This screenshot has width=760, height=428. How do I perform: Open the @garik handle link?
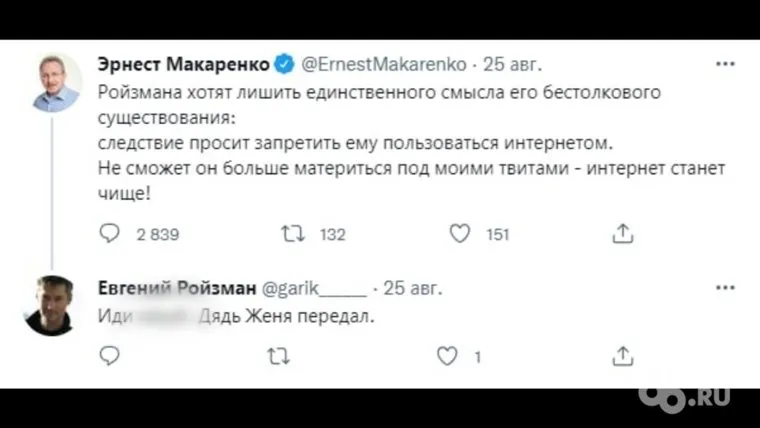(313, 289)
